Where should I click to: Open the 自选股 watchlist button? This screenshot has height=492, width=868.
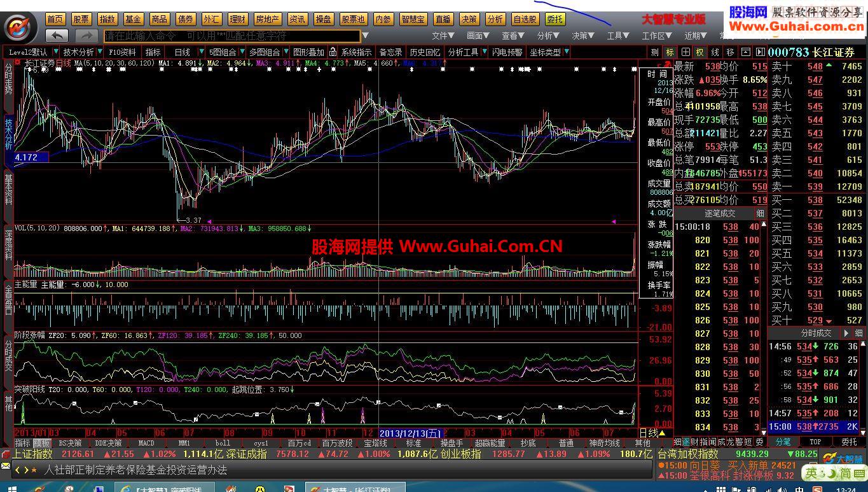pyautogui.click(x=525, y=19)
